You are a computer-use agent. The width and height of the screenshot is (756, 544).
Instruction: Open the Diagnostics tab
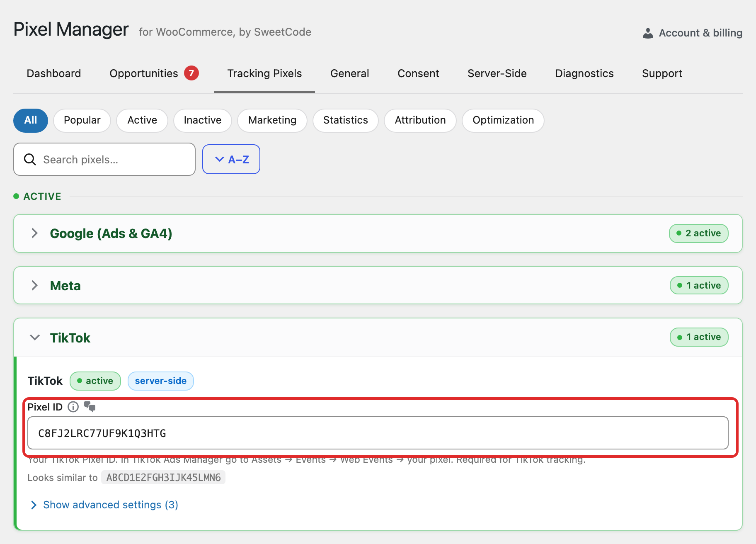coord(584,73)
